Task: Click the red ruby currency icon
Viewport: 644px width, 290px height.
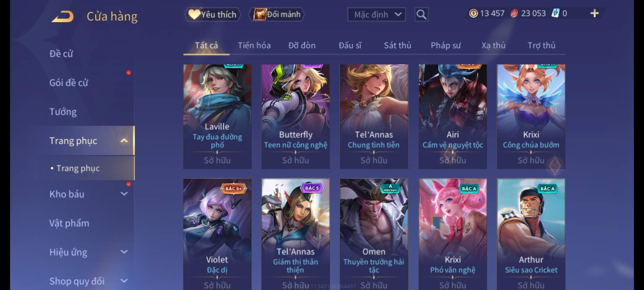Action: pos(514,13)
